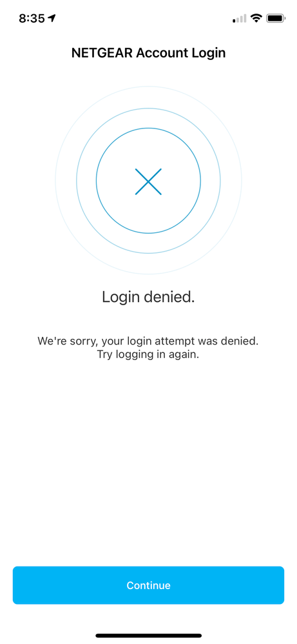Click the "Login denied." heading
The image size is (297, 644).
[148, 297]
